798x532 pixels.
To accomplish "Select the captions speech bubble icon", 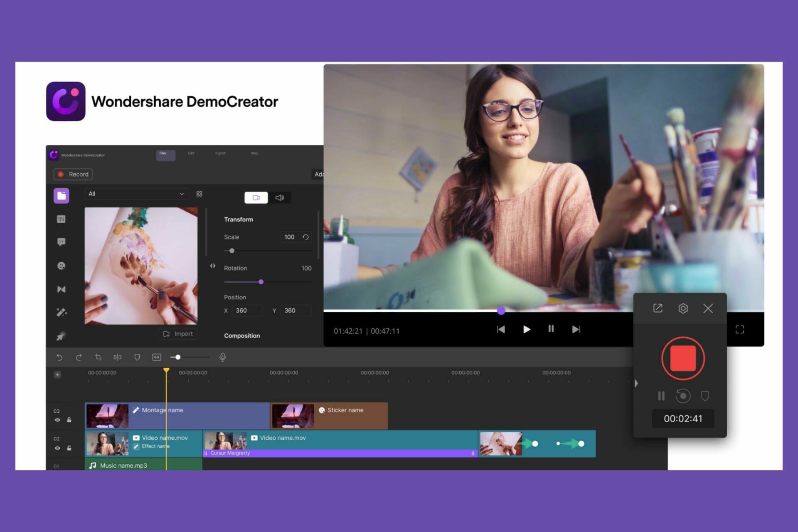I will click(x=61, y=242).
